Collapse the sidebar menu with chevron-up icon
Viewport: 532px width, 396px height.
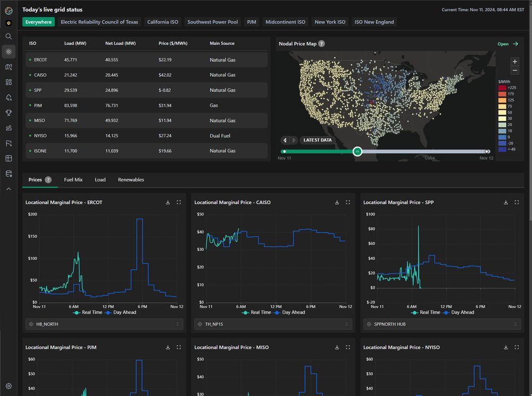coord(9,188)
